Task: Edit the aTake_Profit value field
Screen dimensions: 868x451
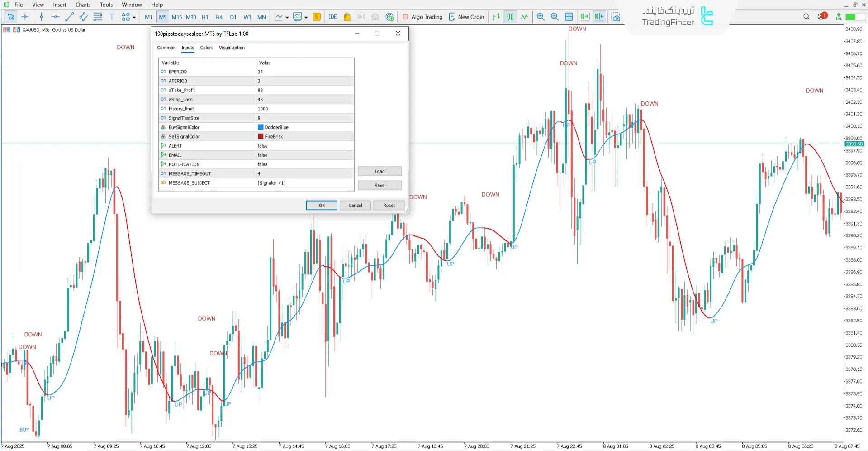Action: (304, 90)
